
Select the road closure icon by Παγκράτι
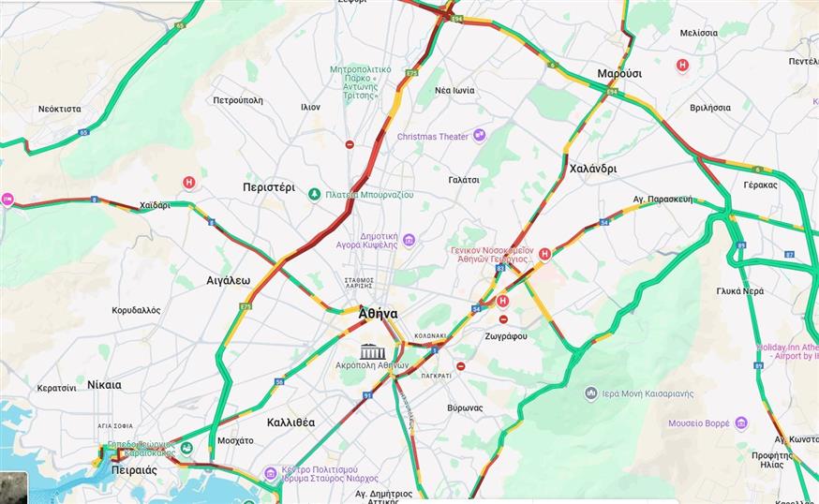(461, 366)
